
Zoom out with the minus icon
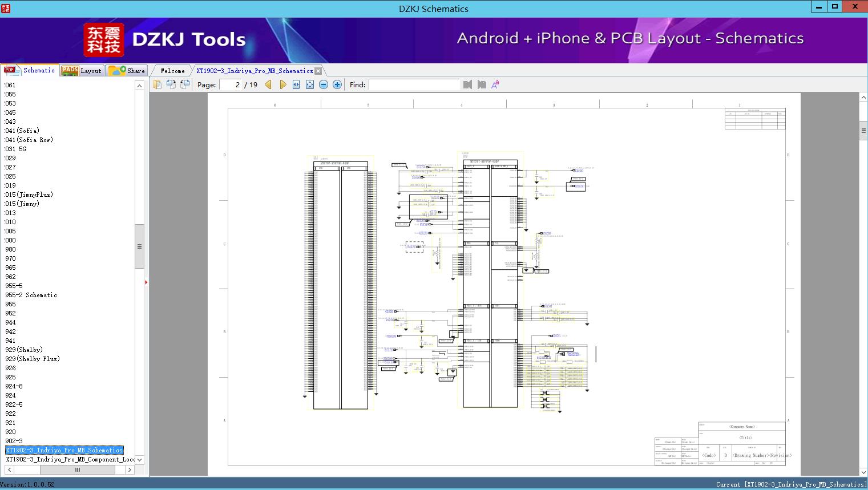coord(324,84)
